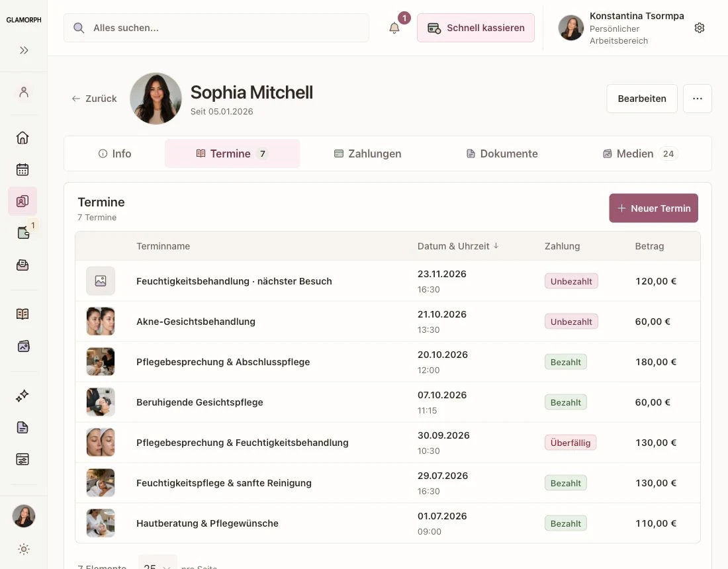Click the Alles suchen search field
728x569 pixels.
(216, 28)
